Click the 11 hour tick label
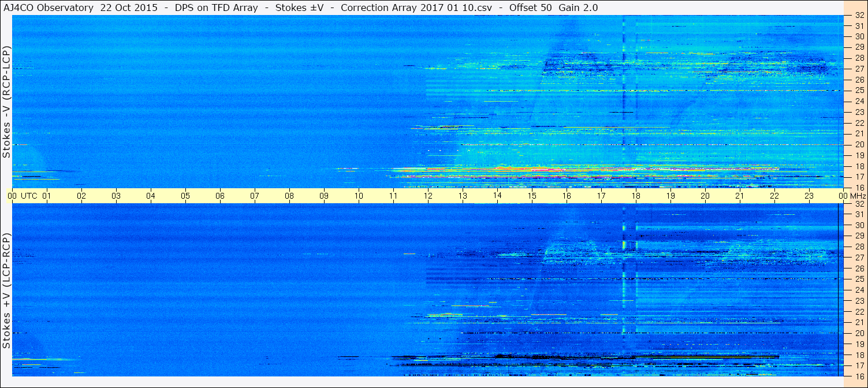 click(x=393, y=196)
